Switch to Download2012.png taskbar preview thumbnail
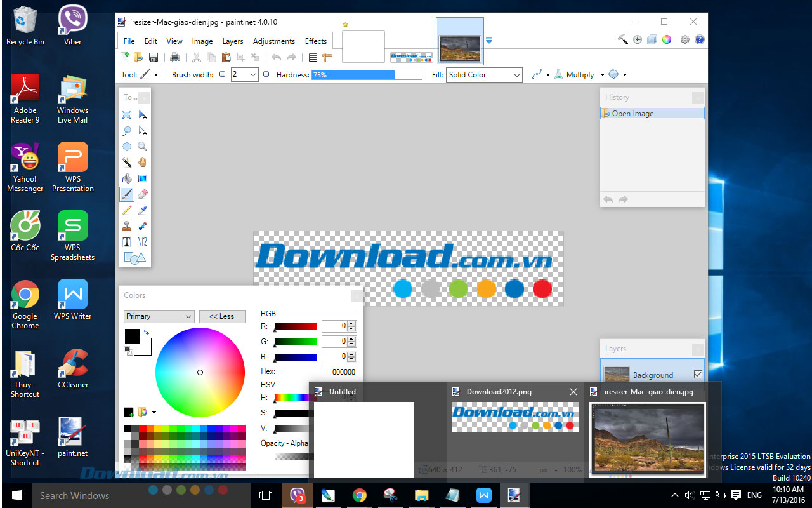 tap(514, 417)
